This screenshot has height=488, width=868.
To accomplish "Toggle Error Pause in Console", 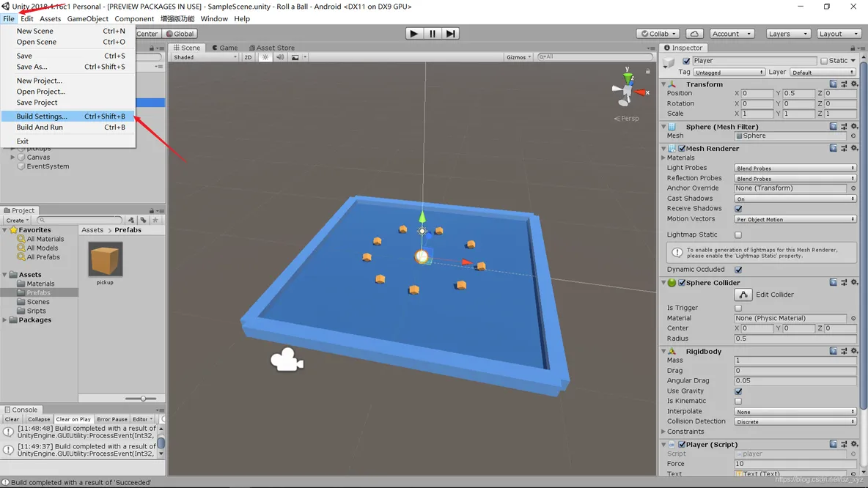I will point(112,419).
